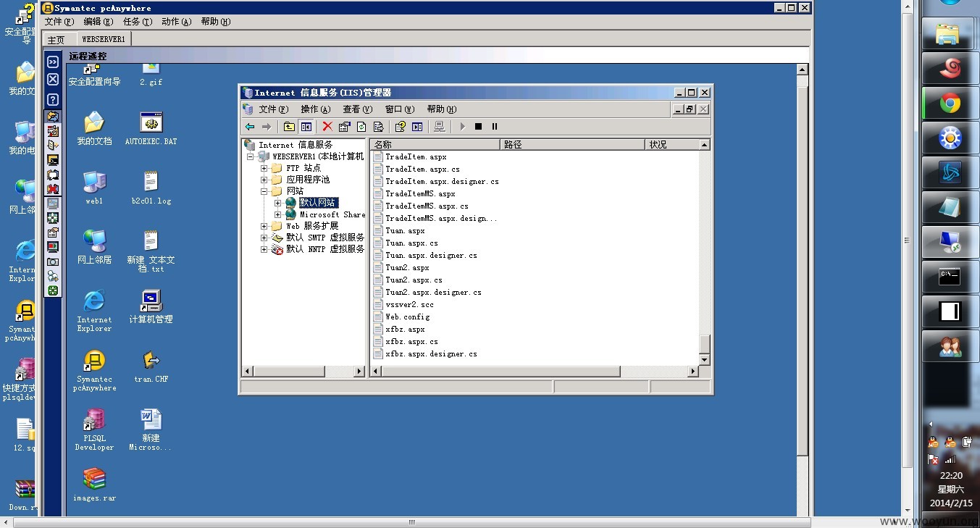Image resolution: width=980 pixels, height=528 pixels.
Task: Pause the site via the pause icon
Action: point(495,127)
